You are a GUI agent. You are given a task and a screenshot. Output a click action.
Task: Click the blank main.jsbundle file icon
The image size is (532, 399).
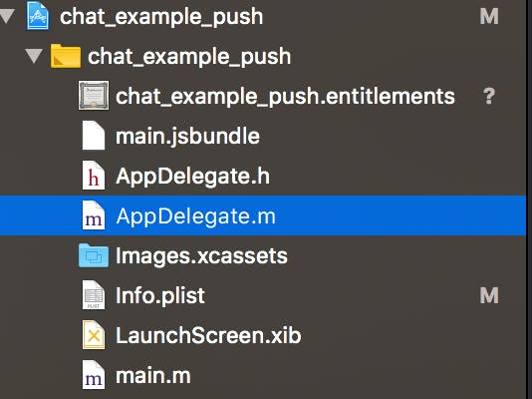click(x=94, y=136)
